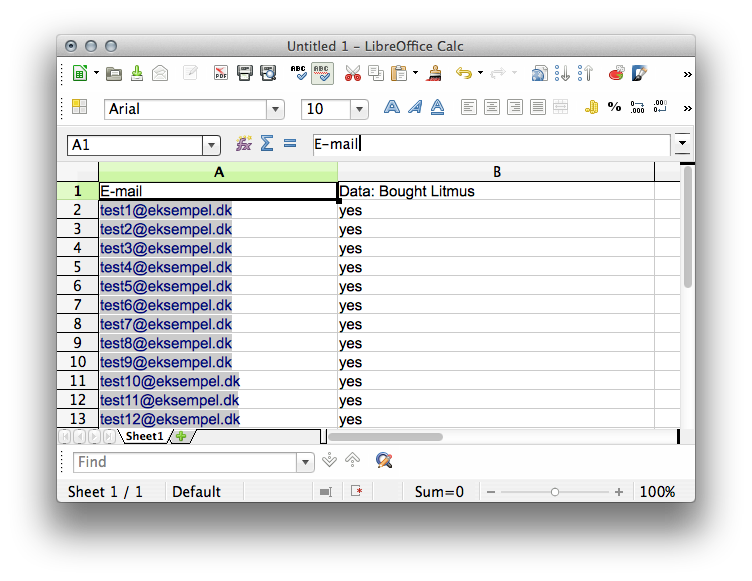The width and height of the screenshot is (752, 581).
Task: Paste from clipboard
Action: [x=399, y=73]
